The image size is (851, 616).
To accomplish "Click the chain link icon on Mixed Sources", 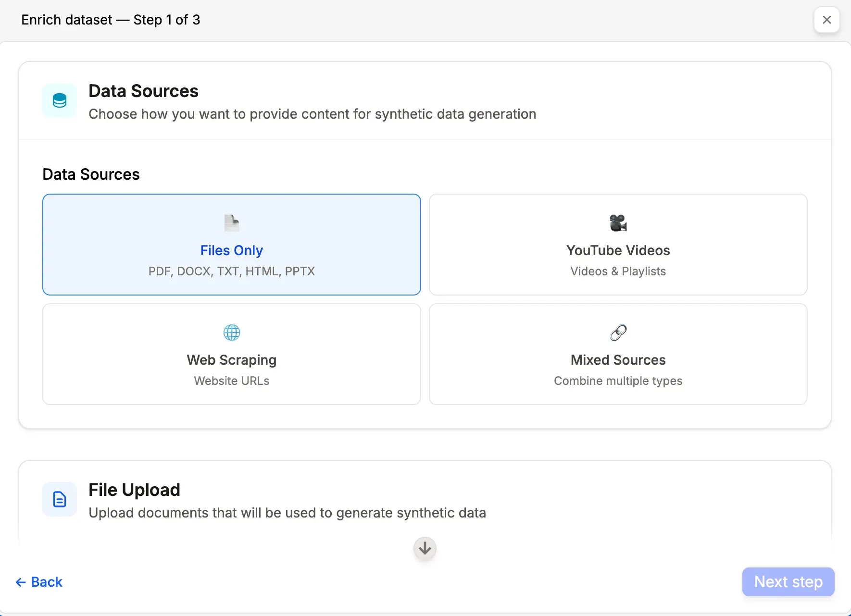I will (x=618, y=332).
